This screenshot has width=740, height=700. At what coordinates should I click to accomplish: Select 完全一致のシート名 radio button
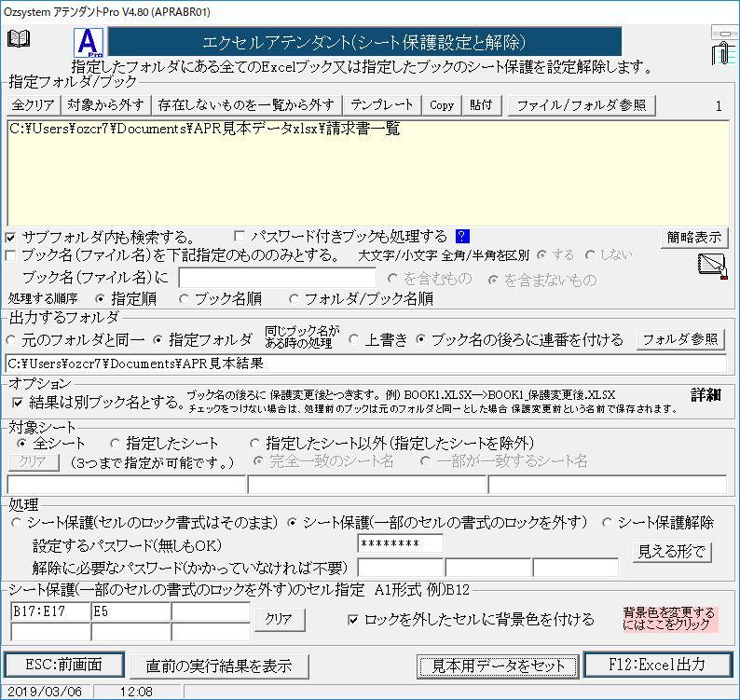point(258,461)
